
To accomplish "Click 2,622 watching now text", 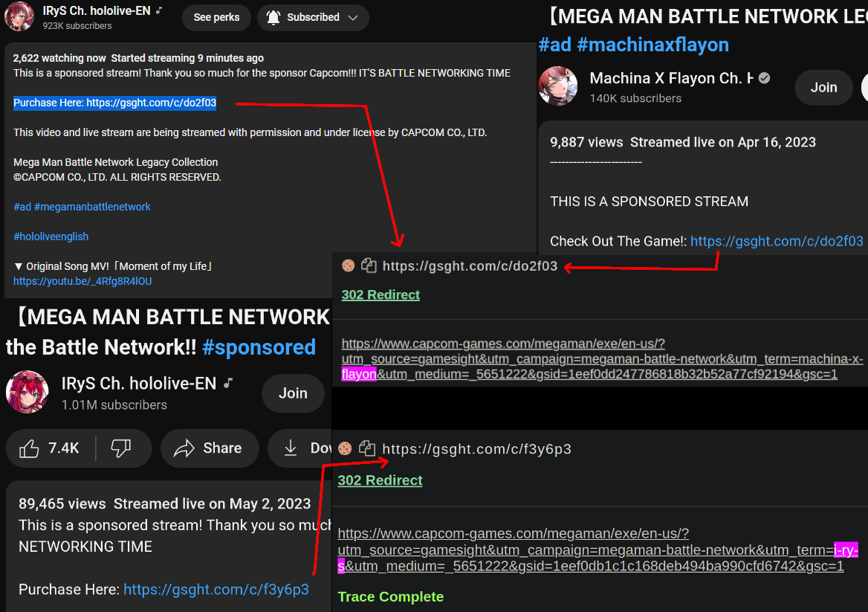I will pyautogui.click(x=59, y=58).
